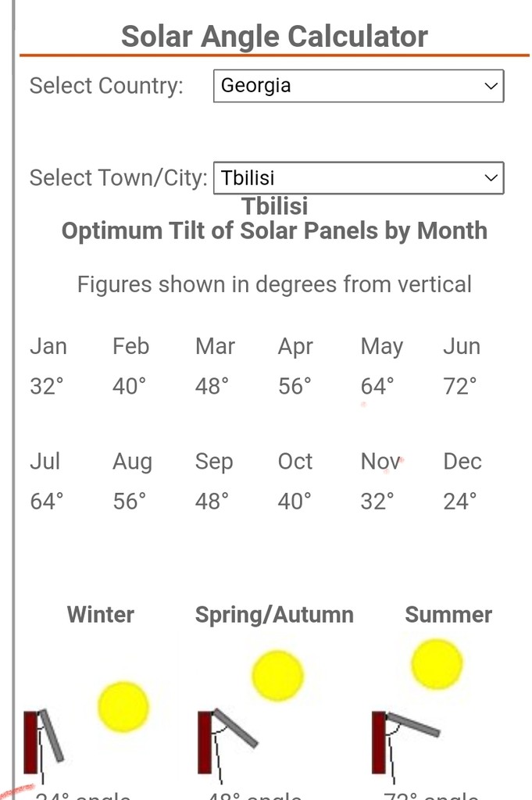Click the Solar Angle Calculator heading

274,37
